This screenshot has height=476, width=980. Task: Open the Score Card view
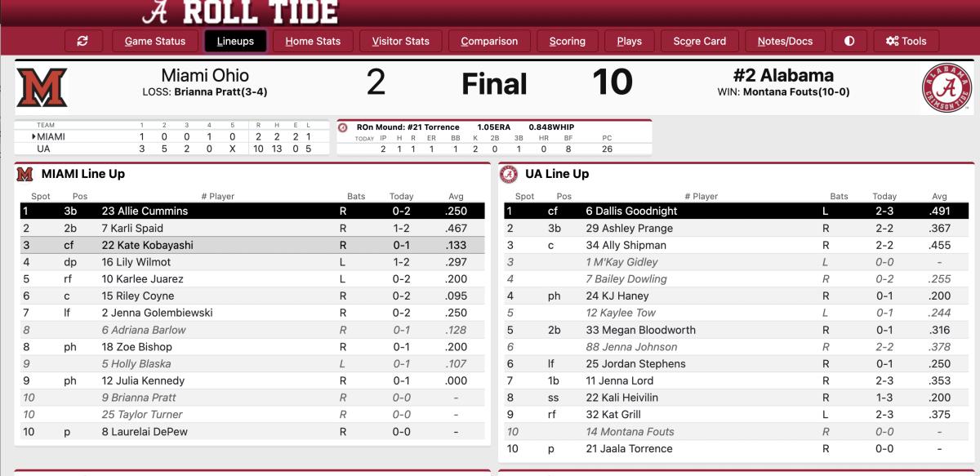(x=699, y=41)
